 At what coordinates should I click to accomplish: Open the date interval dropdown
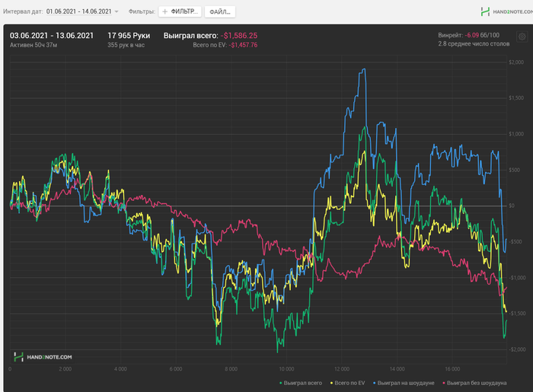pos(82,12)
